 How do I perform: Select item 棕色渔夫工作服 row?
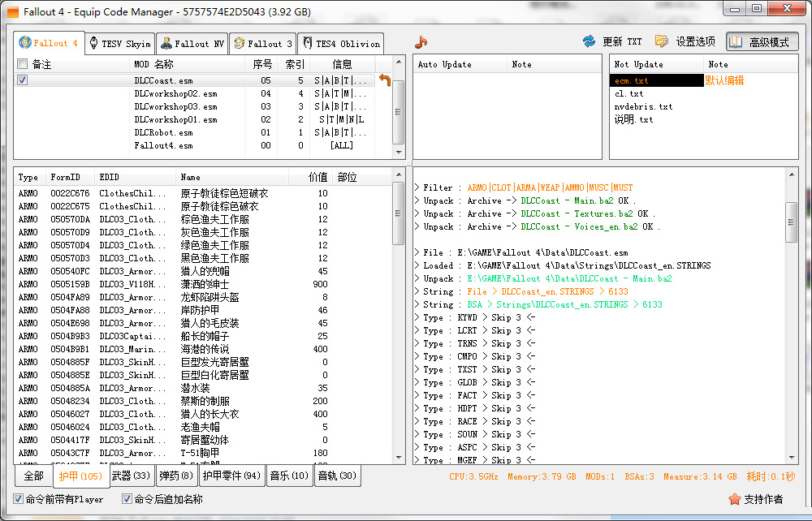click(203, 219)
